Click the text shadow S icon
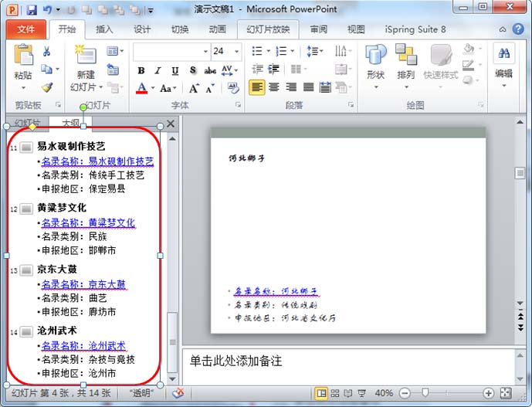532x407 pixels. coord(192,70)
